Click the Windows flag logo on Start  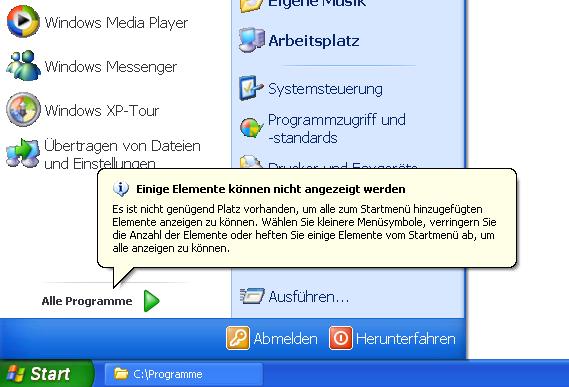[16, 374]
